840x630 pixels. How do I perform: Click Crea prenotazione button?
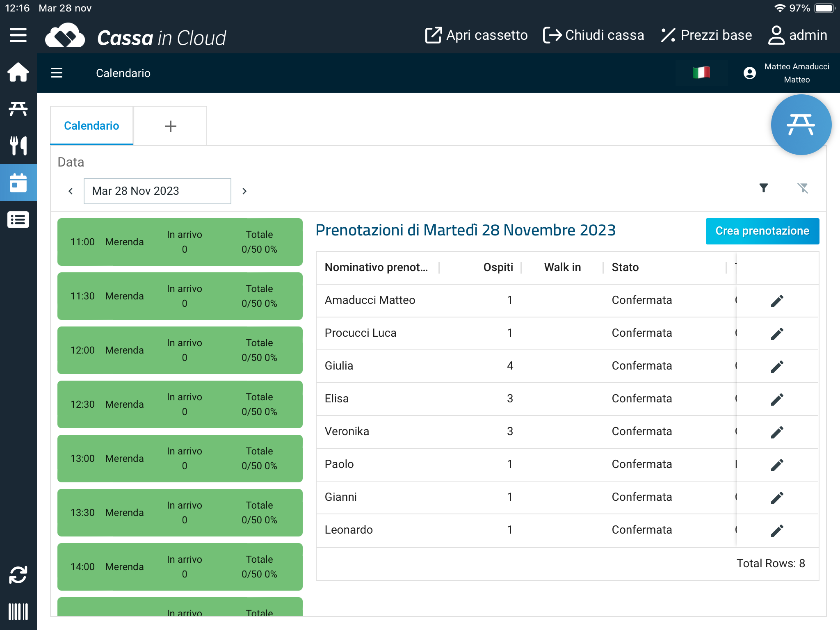point(762,231)
